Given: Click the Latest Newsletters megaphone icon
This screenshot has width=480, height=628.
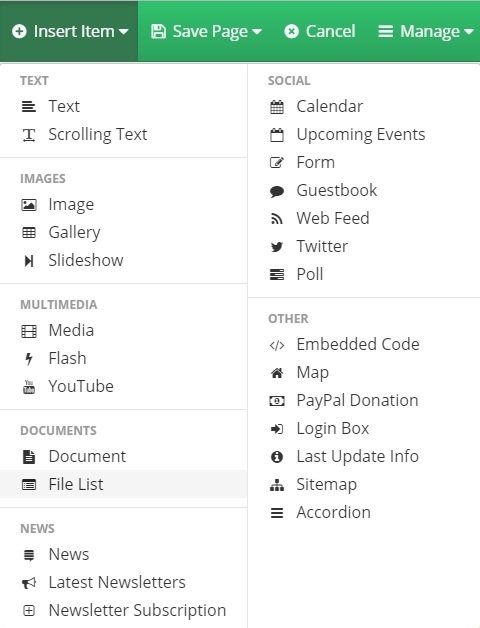Looking at the screenshot, I should (29, 583).
